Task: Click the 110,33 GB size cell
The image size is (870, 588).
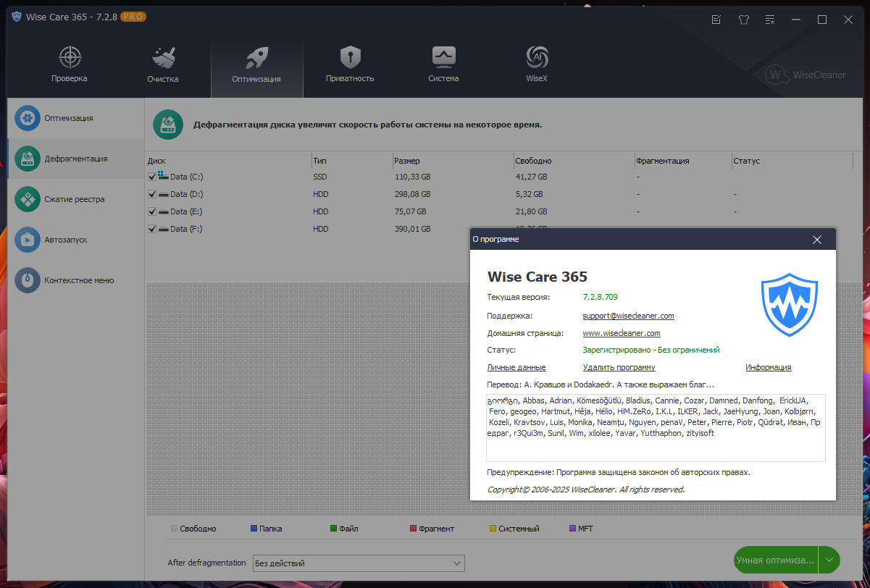Action: click(412, 177)
